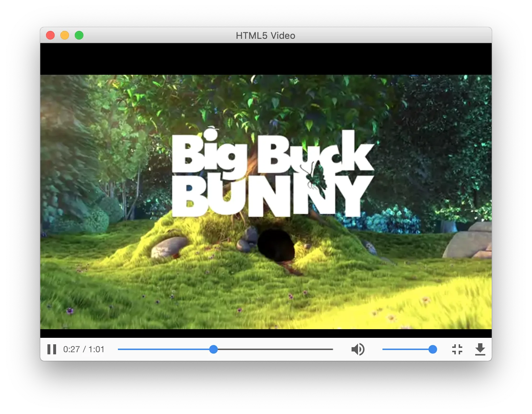Seek to unplayed part of progress track
The height and width of the screenshot is (414, 532).
coord(275,349)
